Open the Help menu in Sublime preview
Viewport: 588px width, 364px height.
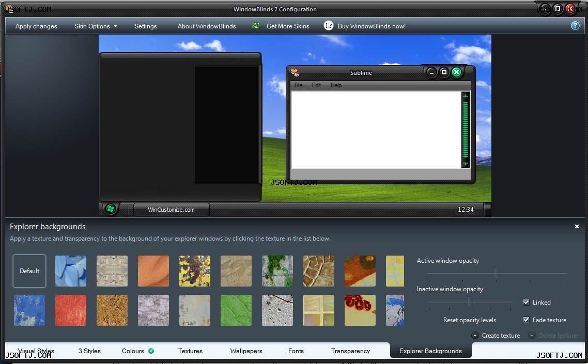[336, 85]
